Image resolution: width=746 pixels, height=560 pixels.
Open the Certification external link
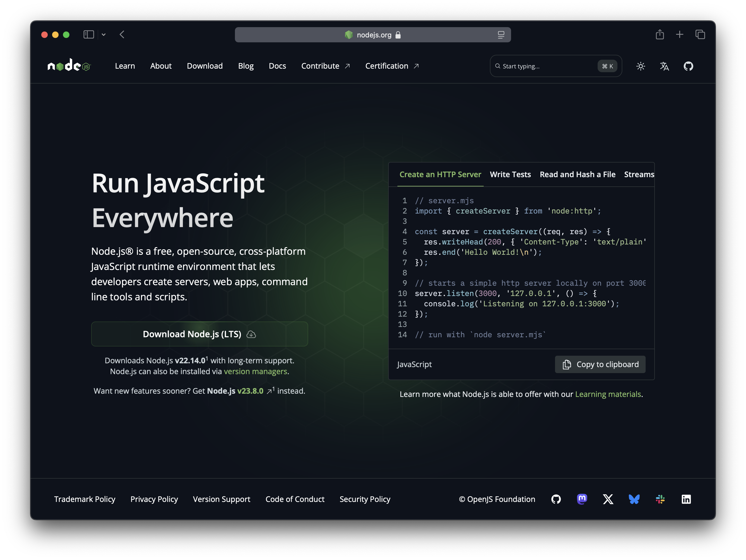click(392, 66)
